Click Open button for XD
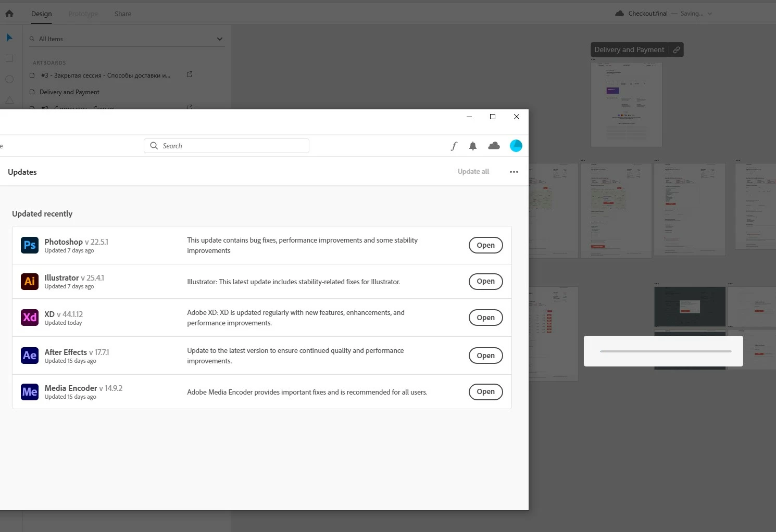The image size is (776, 532). click(486, 318)
